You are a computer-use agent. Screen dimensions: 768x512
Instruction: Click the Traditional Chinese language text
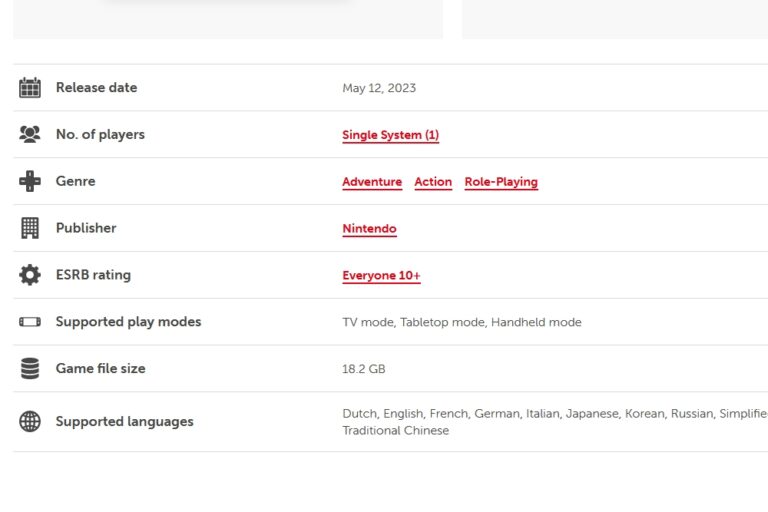(x=395, y=431)
